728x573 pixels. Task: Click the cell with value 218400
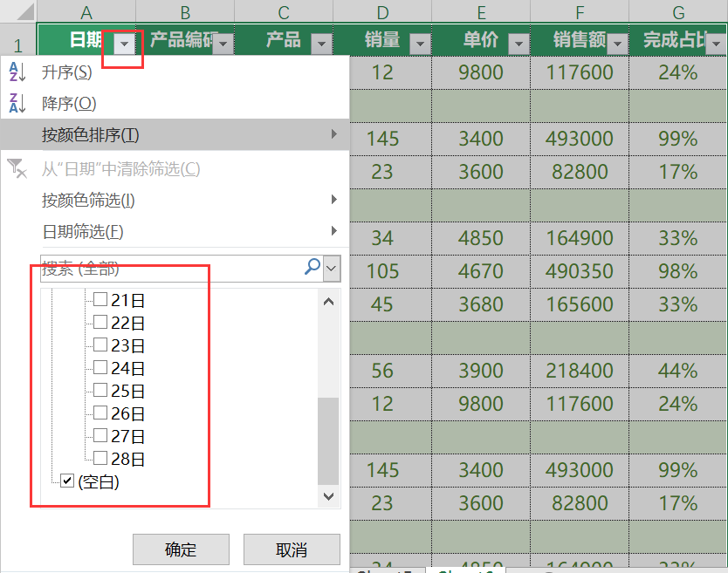point(580,371)
